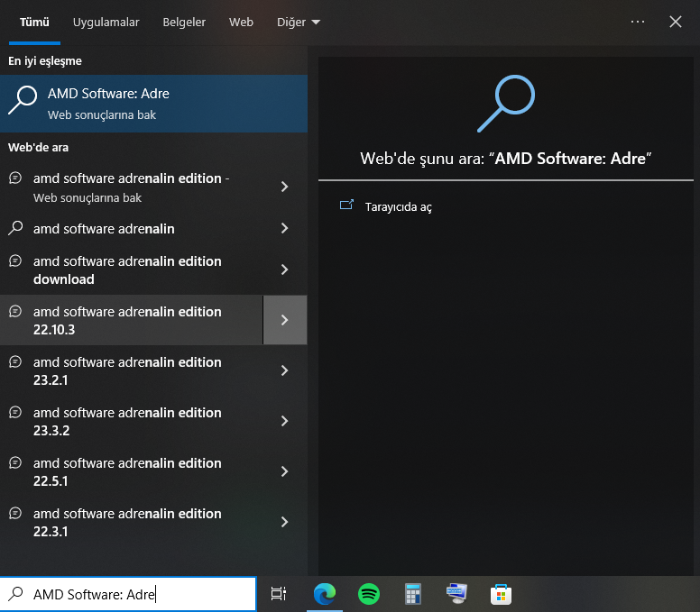Expand the arrow beside adrenalin edition download
The height and width of the screenshot is (612, 700).
(285, 269)
